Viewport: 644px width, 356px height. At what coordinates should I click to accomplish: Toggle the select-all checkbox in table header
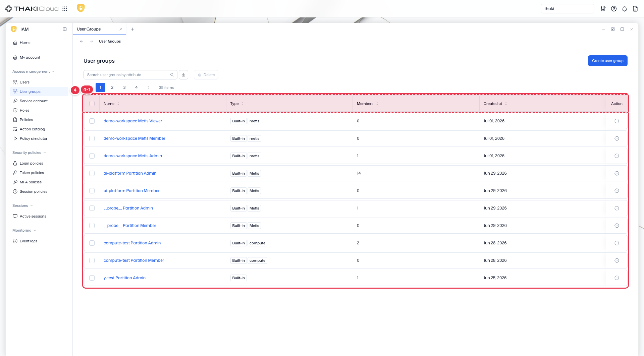click(92, 104)
